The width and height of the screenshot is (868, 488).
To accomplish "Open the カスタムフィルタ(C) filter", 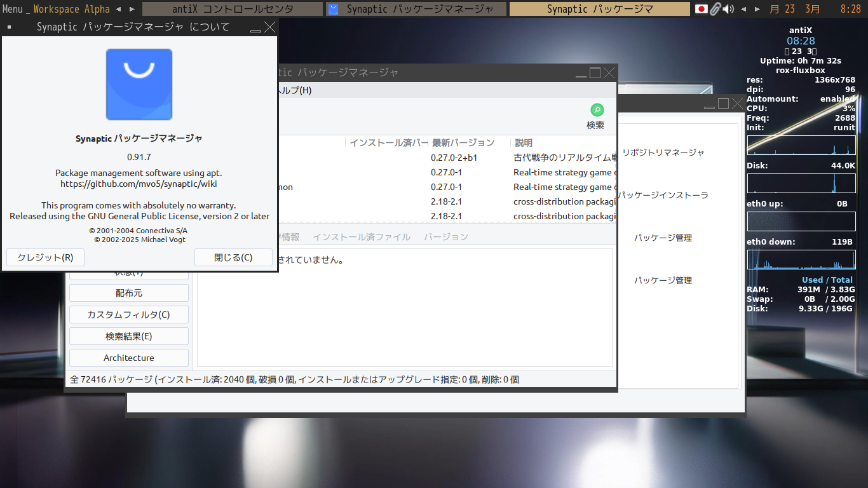I will [x=128, y=314].
